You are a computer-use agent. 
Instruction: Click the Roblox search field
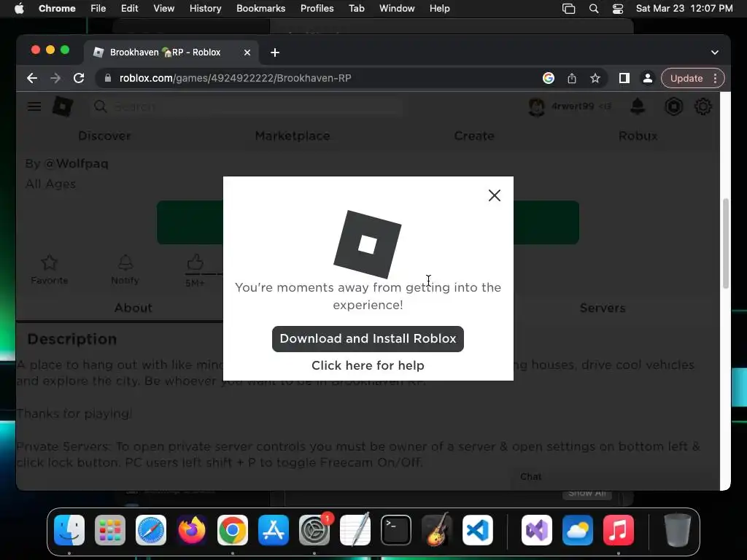point(247,106)
